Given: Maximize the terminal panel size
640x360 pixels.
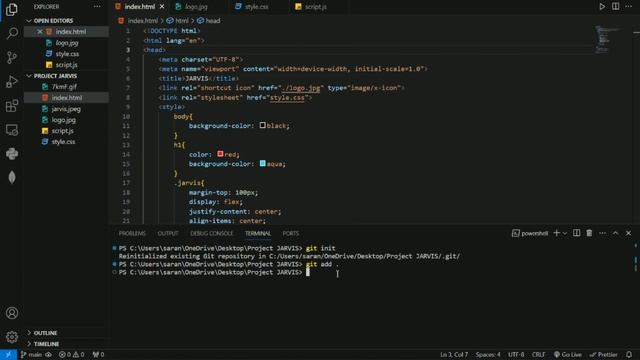Looking at the screenshot, I should click(x=616, y=233).
